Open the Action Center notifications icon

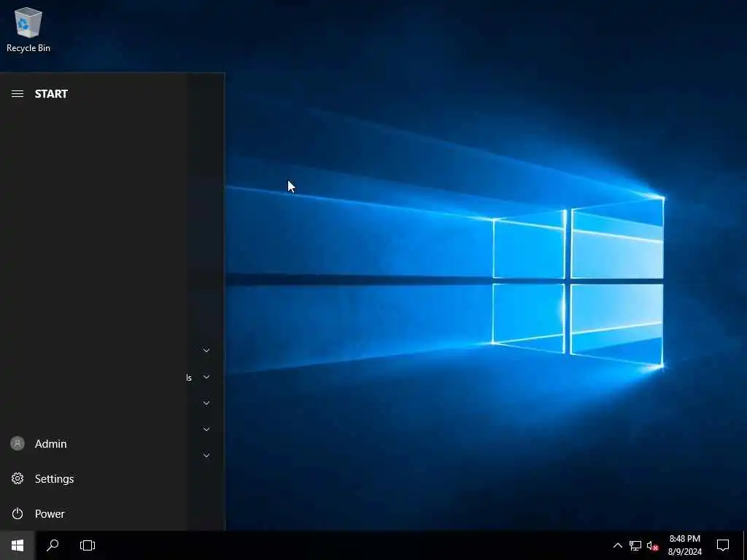click(x=723, y=545)
